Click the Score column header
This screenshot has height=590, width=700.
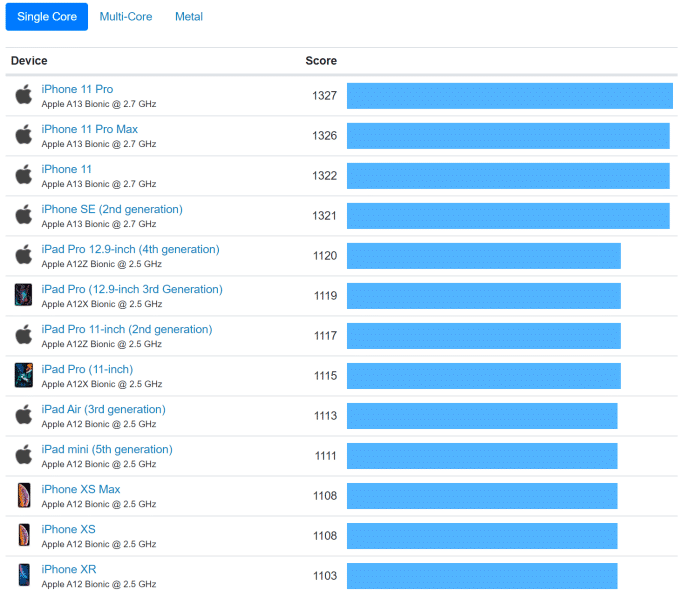321,61
